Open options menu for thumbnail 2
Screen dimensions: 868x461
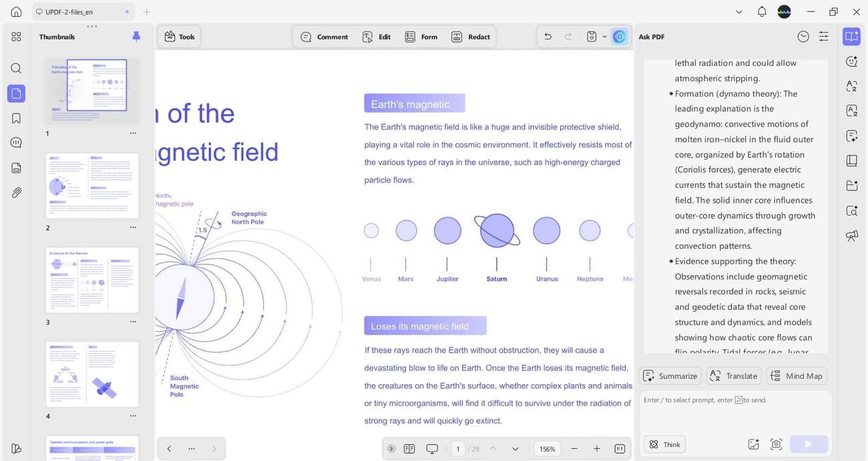tap(133, 227)
